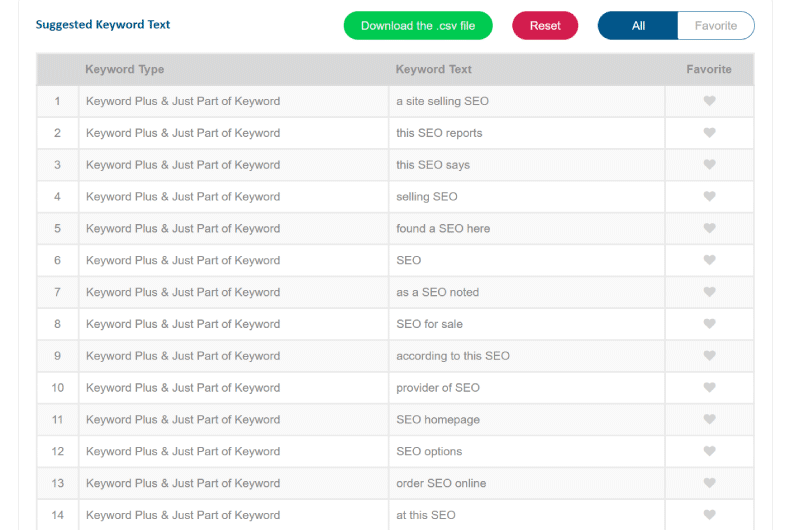Select keyword text 'according to this SEO'
This screenshot has width=800, height=530.
(453, 356)
